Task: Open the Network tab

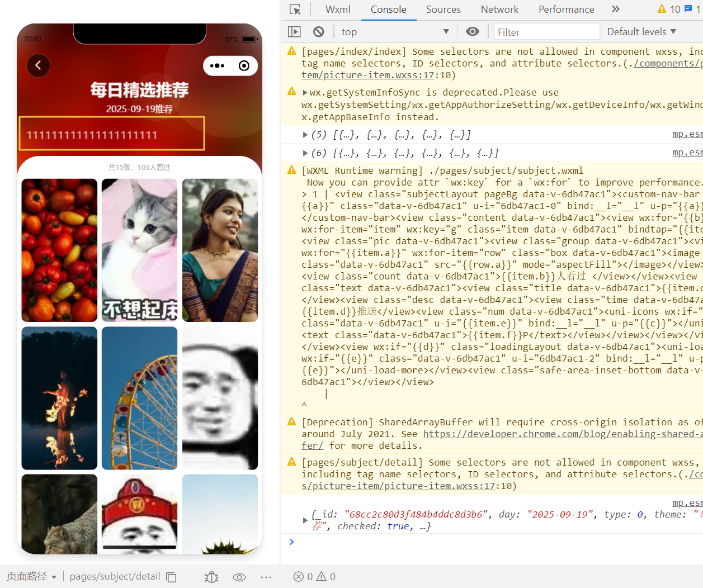Action: [499, 10]
